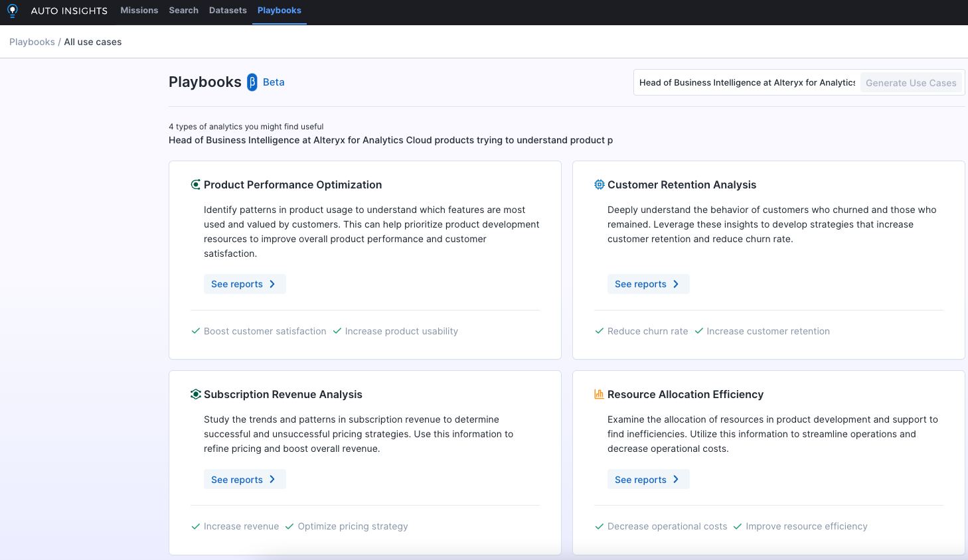Open the Missions tab
The height and width of the screenshot is (560, 968).
[139, 11]
